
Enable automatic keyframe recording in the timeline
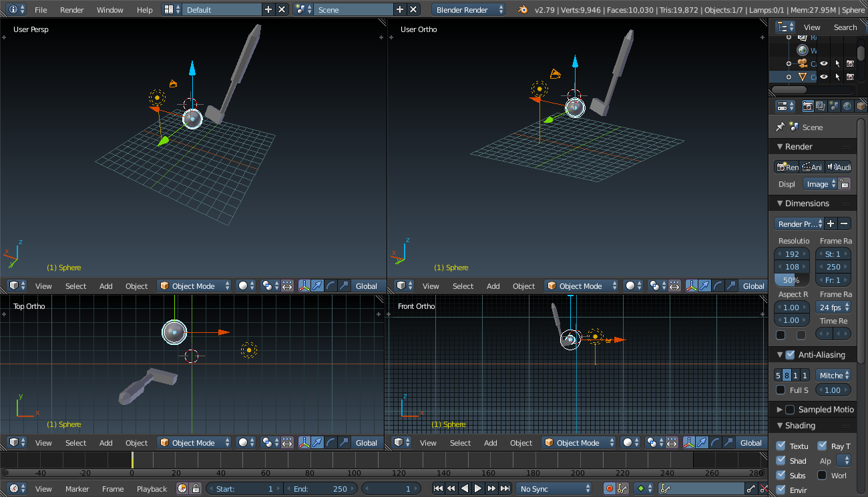tap(609, 488)
